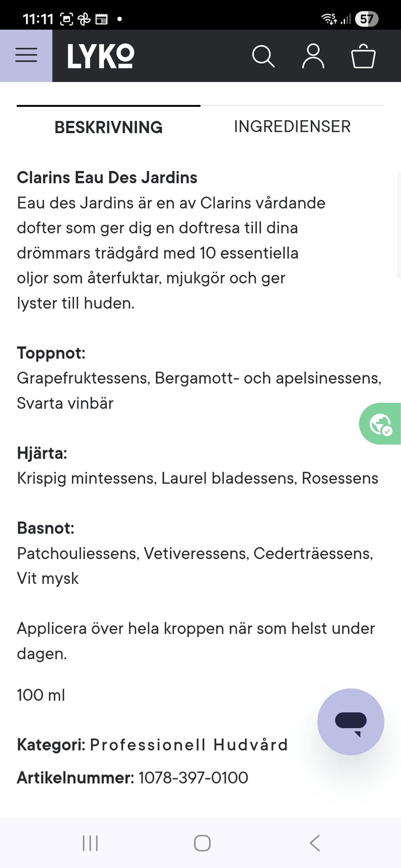Screen dimensions: 401x868
Task: Tap article number 1078-397-0100
Action: [193, 778]
